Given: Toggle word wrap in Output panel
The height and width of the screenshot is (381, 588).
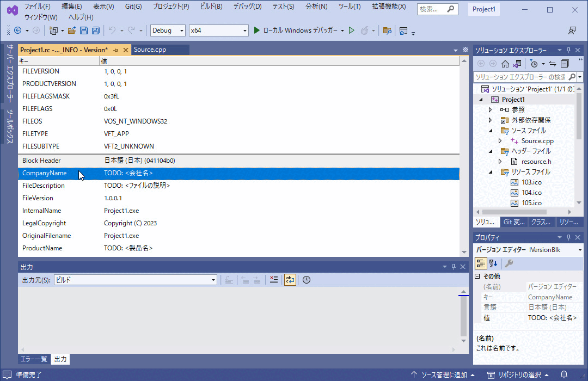Looking at the screenshot, I should coord(290,280).
